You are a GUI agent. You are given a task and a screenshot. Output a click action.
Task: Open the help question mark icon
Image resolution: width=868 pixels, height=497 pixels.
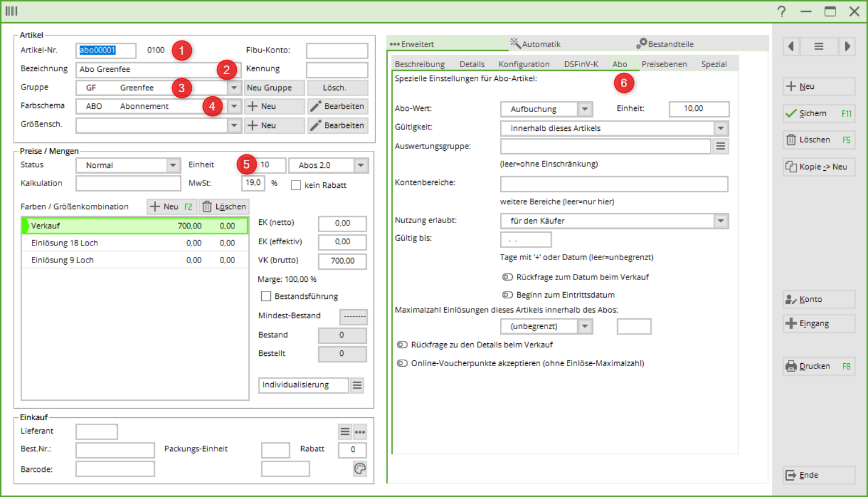(781, 11)
